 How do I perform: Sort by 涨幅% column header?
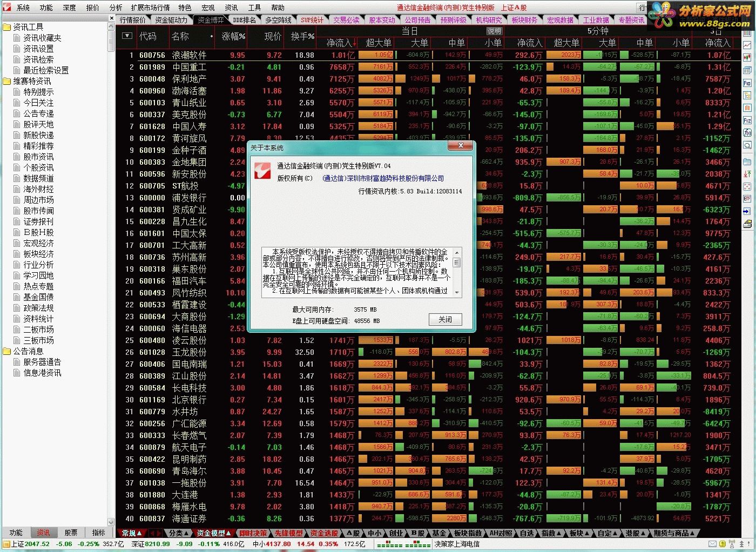pyautogui.click(x=233, y=36)
